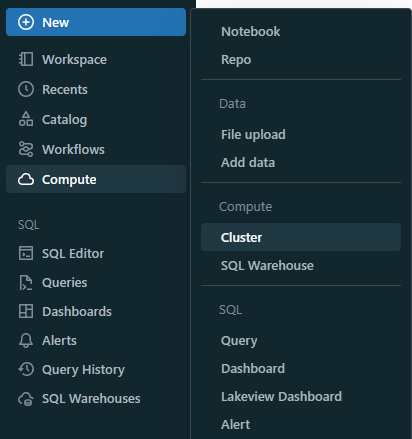
Task: Click the Alerts bell icon
Action: (26, 340)
